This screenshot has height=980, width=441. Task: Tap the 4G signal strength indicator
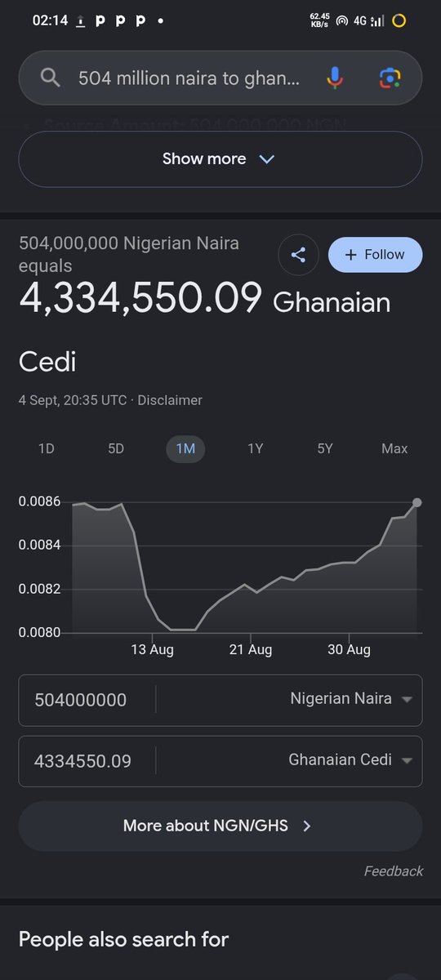click(x=368, y=21)
